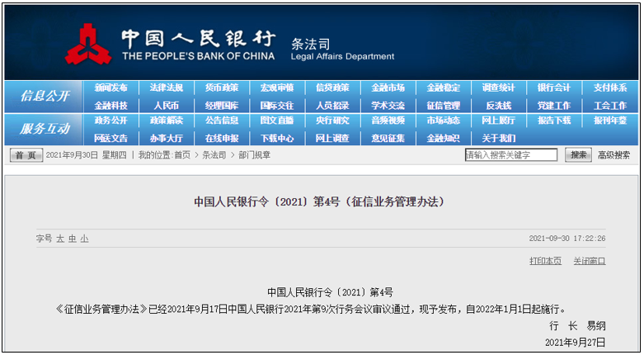This screenshot has width=644, height=355.
Task: Open 高级搜索 advanced search
Action: coord(613,155)
